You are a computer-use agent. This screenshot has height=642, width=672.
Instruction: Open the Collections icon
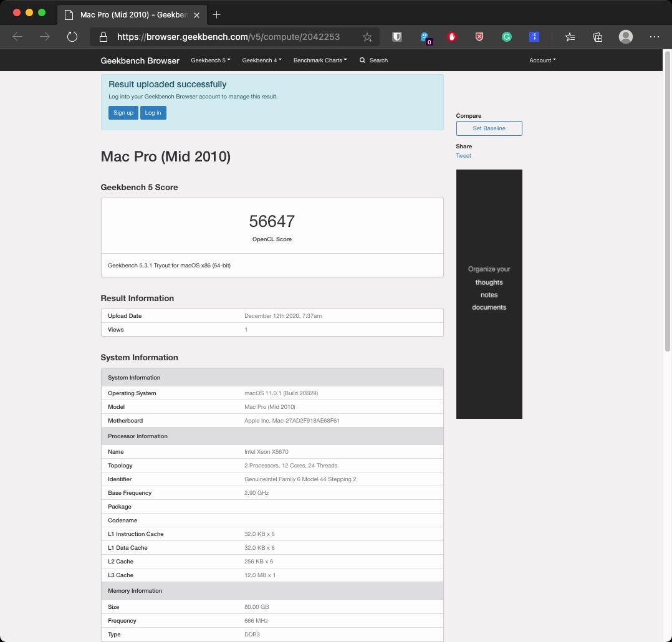click(597, 37)
